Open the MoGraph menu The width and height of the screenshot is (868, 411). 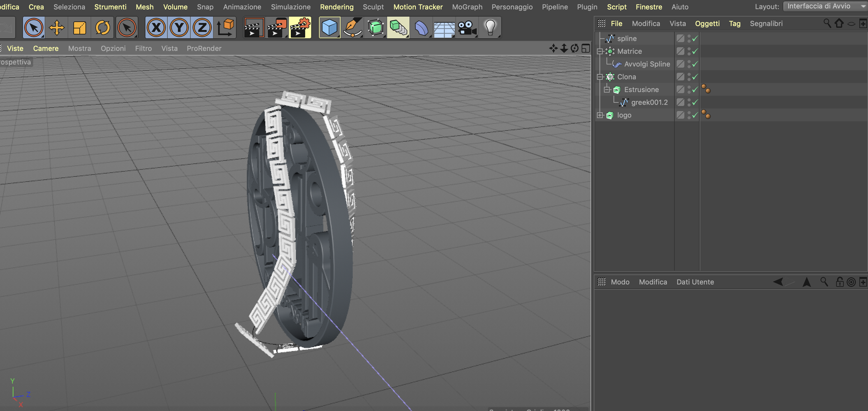point(467,7)
